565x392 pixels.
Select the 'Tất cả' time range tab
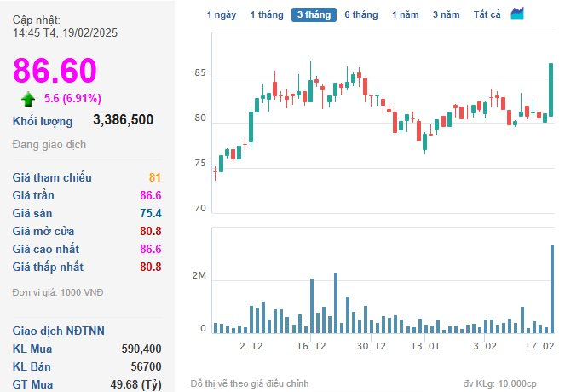pyautogui.click(x=487, y=14)
